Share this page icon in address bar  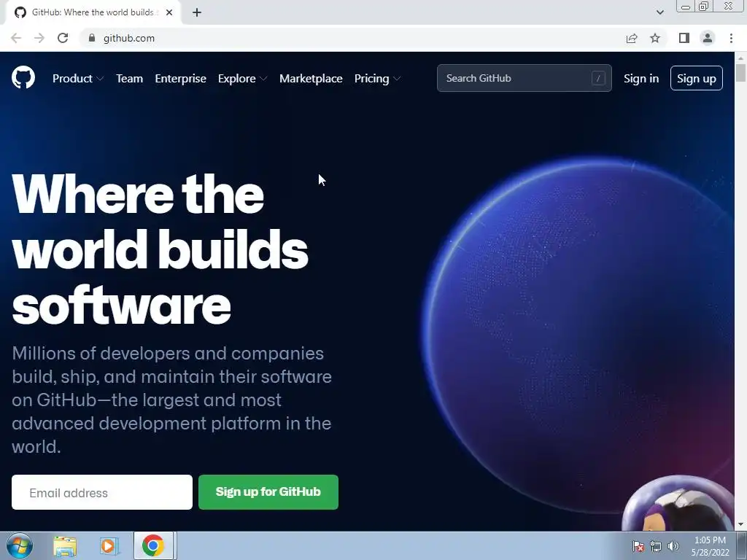click(x=632, y=38)
